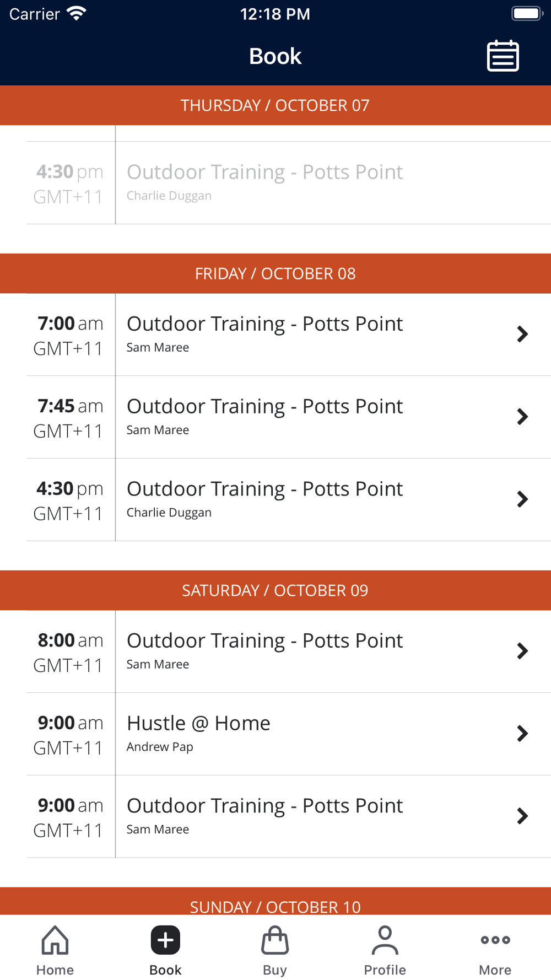The width and height of the screenshot is (551, 980).
Task: Select Hustle @ Home with Andrew Pap
Action: click(289, 734)
